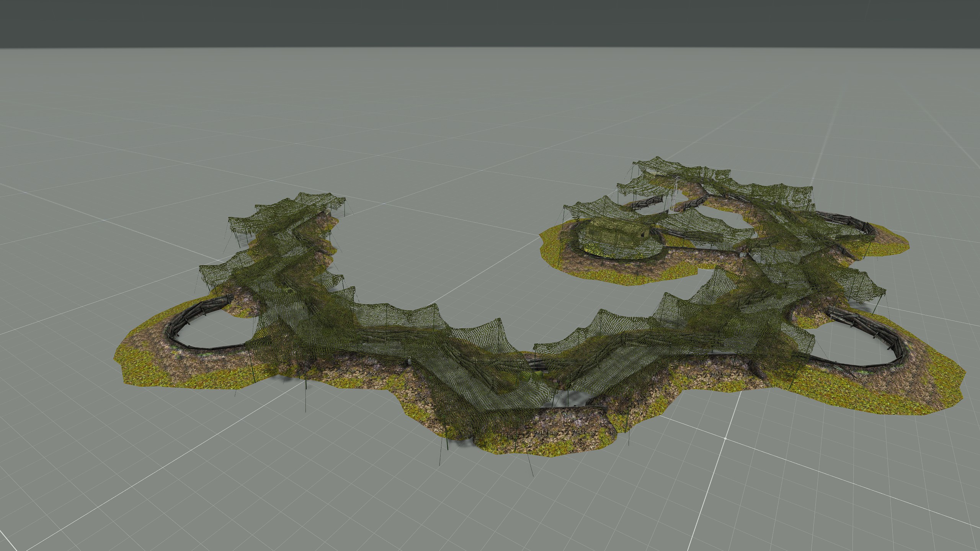
Task: Click the dark sky above the horizon
Action: (490, 23)
